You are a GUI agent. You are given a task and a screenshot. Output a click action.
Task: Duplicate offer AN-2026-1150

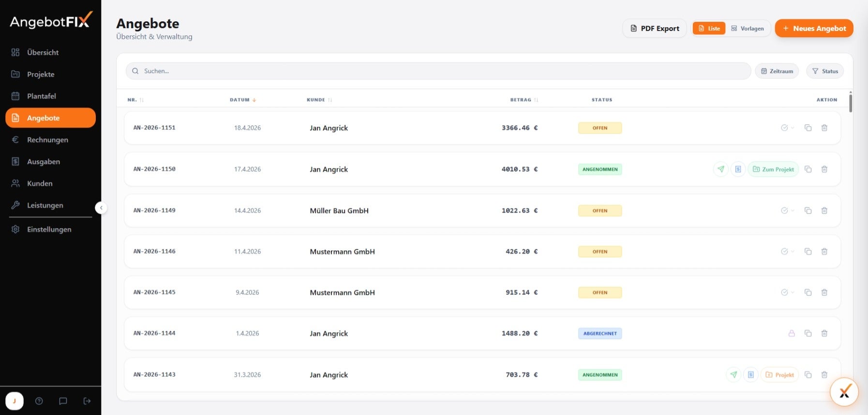point(808,169)
